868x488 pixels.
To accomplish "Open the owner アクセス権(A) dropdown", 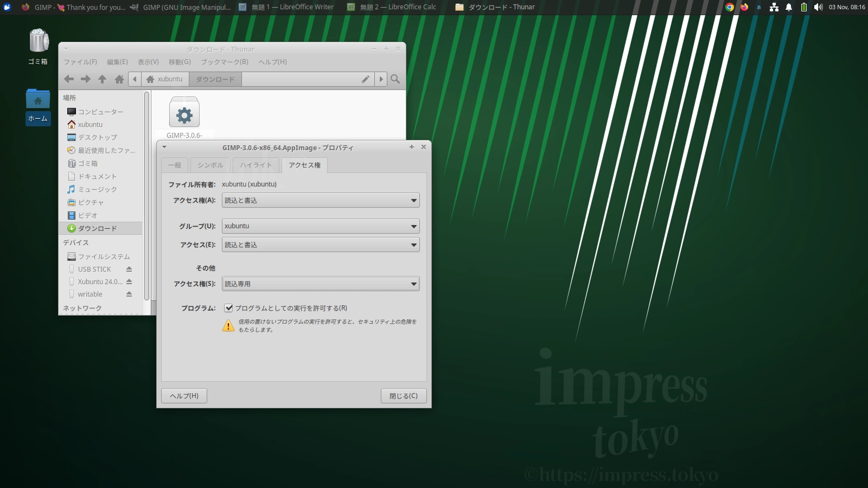I will point(321,201).
